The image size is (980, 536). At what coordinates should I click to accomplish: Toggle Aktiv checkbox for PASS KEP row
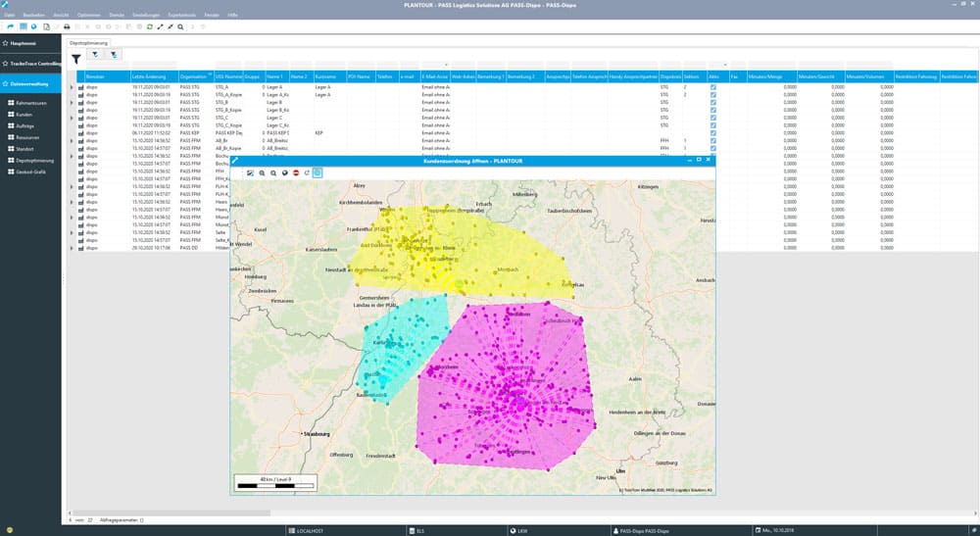(x=713, y=133)
